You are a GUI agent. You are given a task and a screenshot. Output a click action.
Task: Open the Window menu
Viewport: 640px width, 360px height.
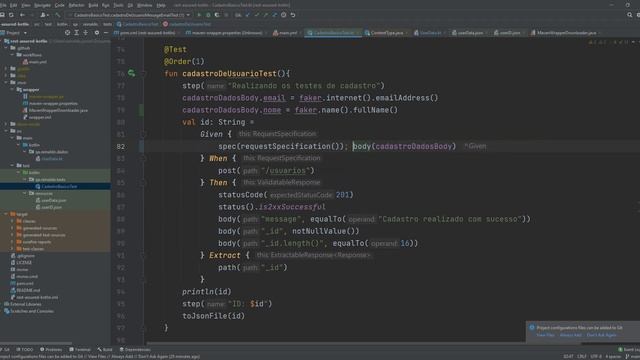click(x=144, y=5)
